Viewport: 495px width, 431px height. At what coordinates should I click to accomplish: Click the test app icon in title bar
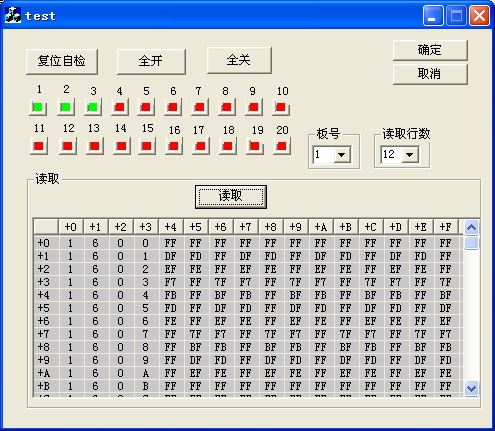(x=13, y=15)
